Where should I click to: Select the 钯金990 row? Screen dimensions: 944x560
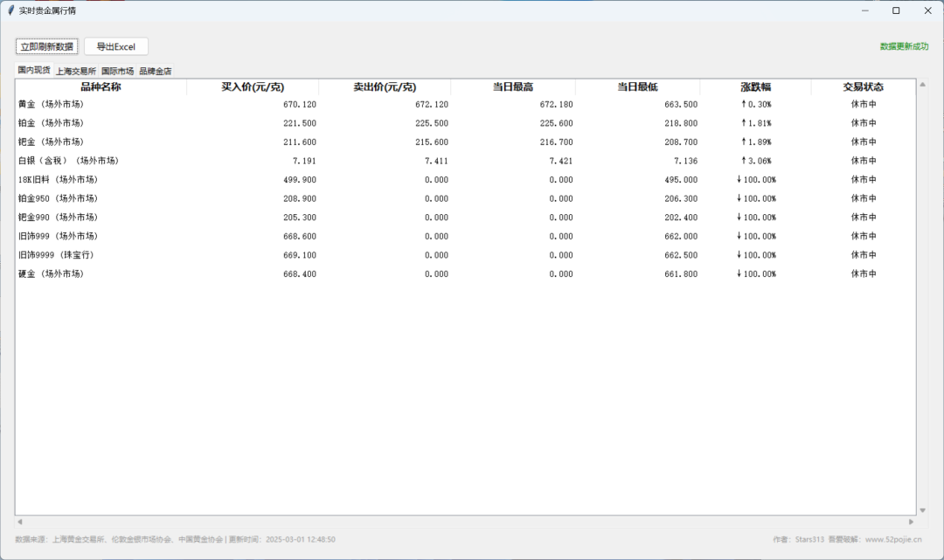tap(465, 218)
